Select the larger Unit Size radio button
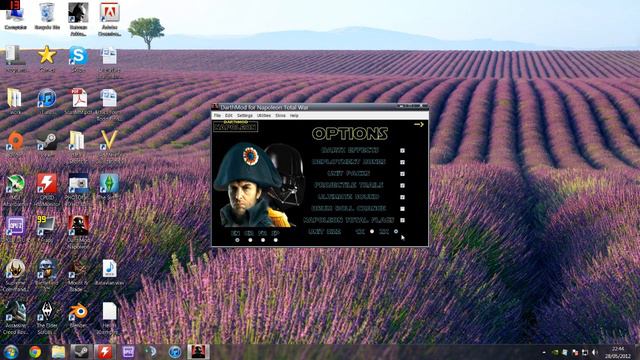The width and height of the screenshot is (640, 360). (396, 231)
